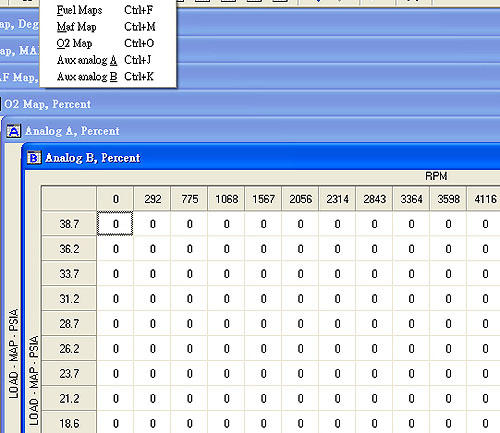Image resolution: width=500 pixels, height=433 pixels.
Task: Select the 21.2 load row header
Action: click(x=69, y=398)
